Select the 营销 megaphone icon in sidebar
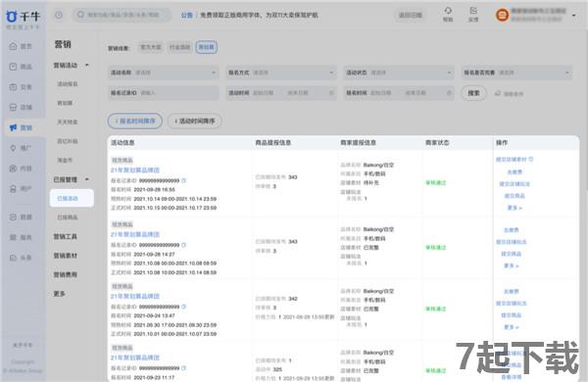This screenshot has height=382, width=588. tap(13, 127)
